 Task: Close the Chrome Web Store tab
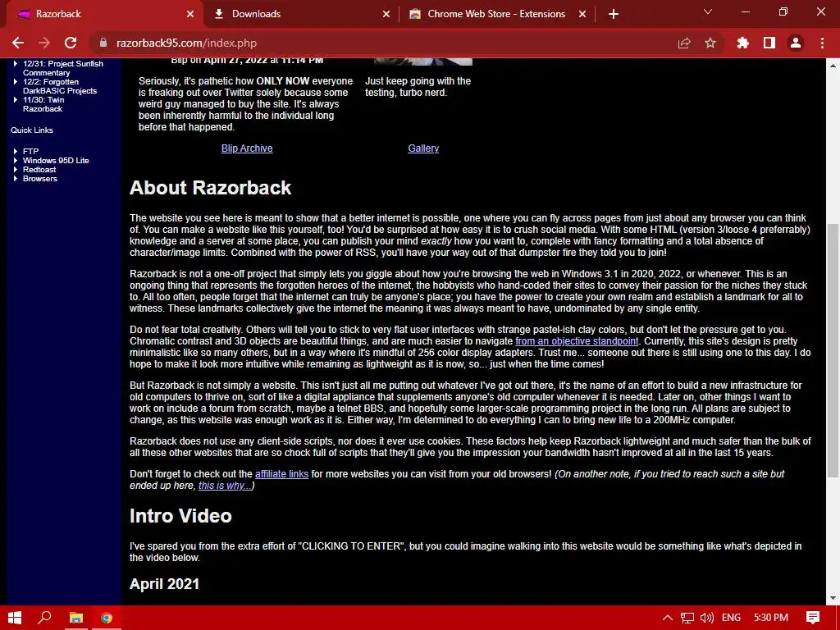[582, 14]
